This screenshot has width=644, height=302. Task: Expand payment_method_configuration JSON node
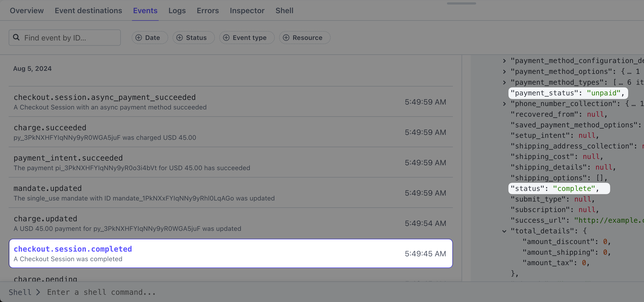(504, 61)
